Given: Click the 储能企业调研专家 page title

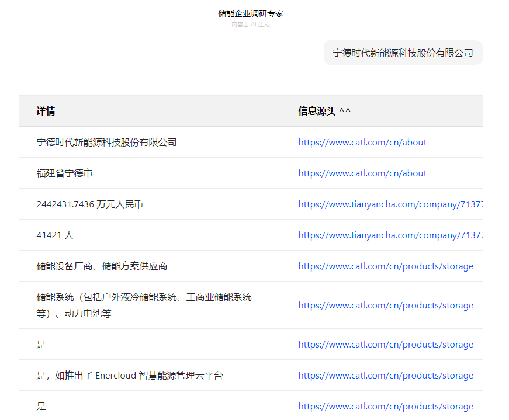Looking at the screenshot, I should tap(251, 13).
